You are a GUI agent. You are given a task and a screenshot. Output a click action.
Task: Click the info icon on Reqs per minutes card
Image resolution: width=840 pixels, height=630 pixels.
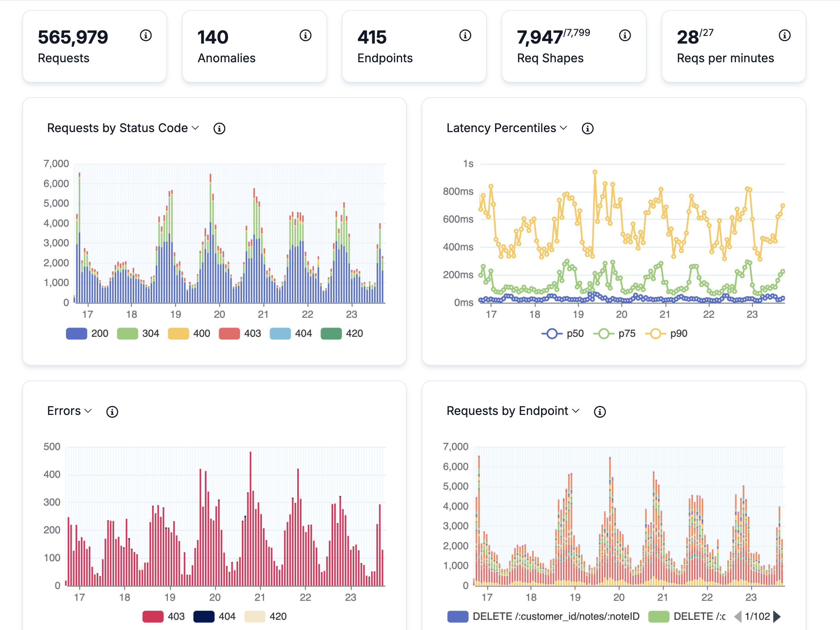pos(784,35)
